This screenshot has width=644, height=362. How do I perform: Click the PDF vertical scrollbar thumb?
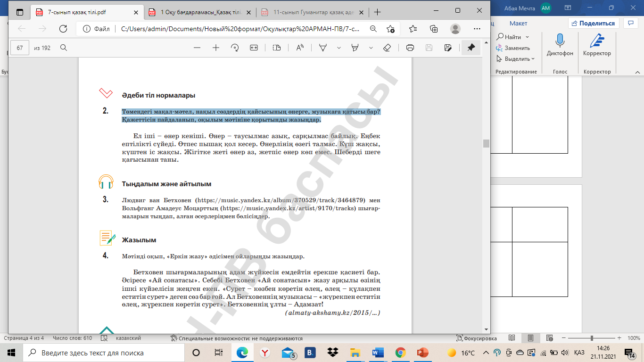coord(486,143)
